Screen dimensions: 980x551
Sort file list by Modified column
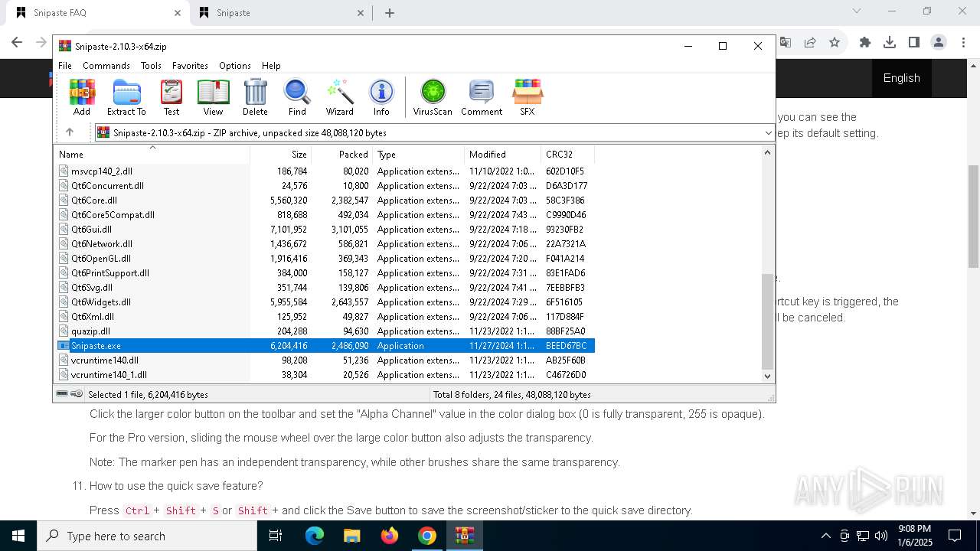[502, 154]
